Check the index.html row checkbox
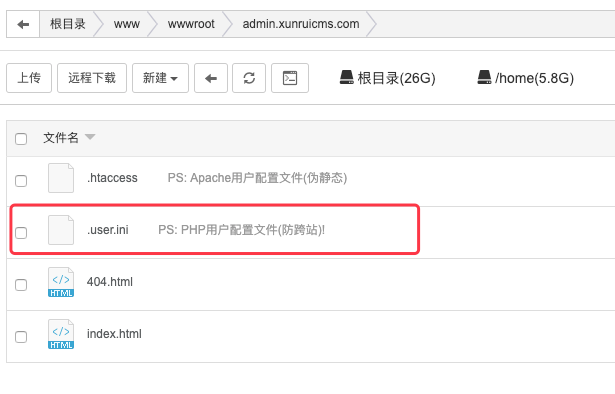The image size is (615, 394). 21,337
